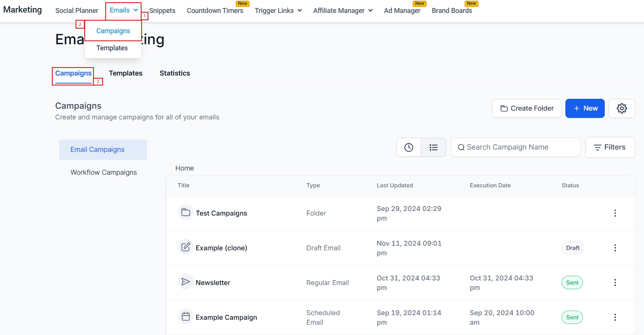
Task: Open the Filters panel
Action: 610,147
